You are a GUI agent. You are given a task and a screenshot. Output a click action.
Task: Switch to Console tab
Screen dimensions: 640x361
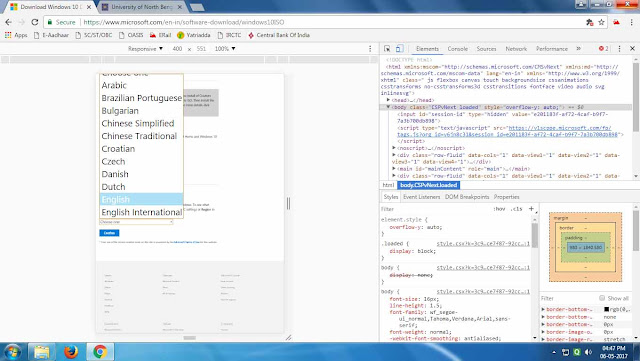tap(458, 49)
